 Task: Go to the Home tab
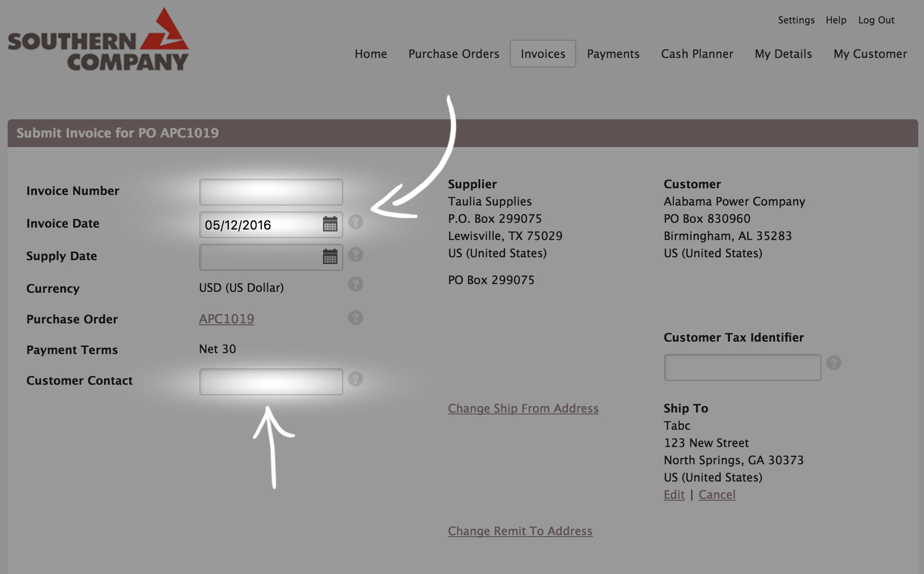pos(371,54)
